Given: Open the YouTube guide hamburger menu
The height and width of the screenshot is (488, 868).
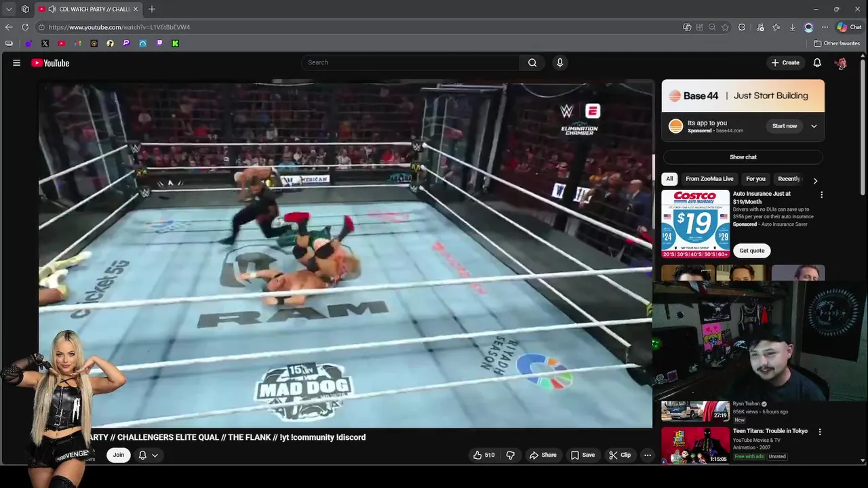Looking at the screenshot, I should point(16,62).
